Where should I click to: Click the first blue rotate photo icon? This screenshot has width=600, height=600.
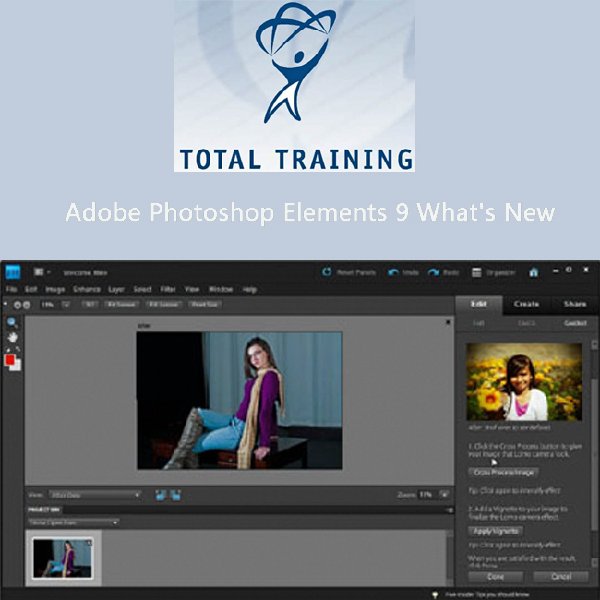tap(161, 495)
